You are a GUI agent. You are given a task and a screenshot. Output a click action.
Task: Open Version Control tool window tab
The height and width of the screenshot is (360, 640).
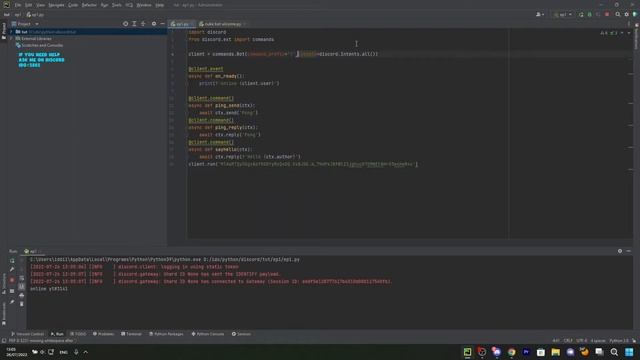27,334
